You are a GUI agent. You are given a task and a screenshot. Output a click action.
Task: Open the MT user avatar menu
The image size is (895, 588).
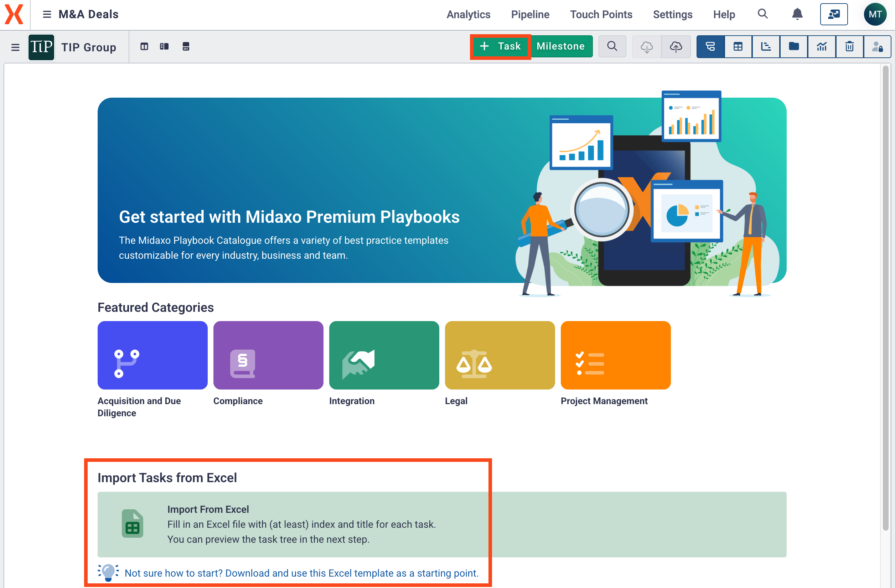click(875, 14)
